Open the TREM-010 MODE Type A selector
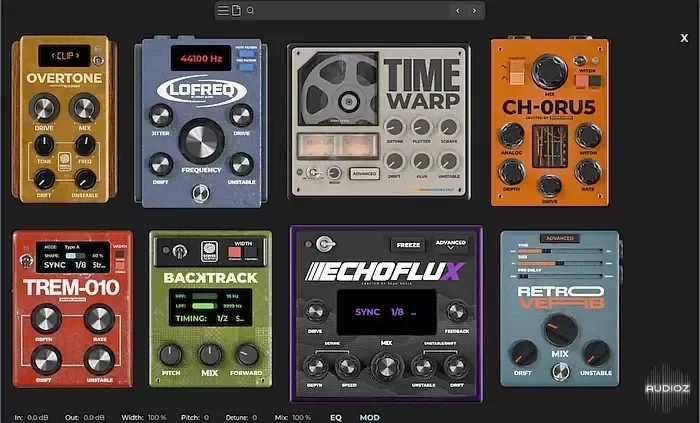Screen dimensions: 700x423 click(72, 247)
